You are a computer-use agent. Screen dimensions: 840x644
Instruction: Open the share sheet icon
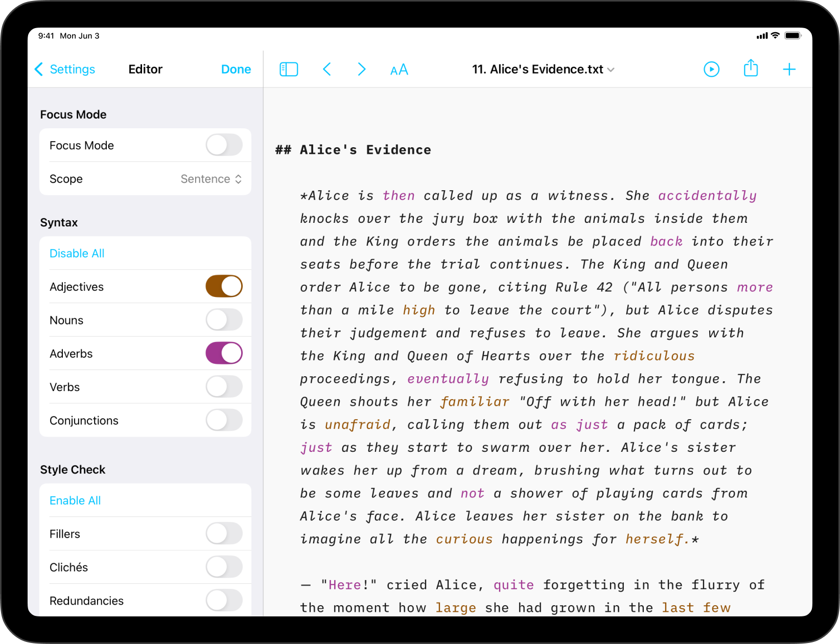[751, 68]
